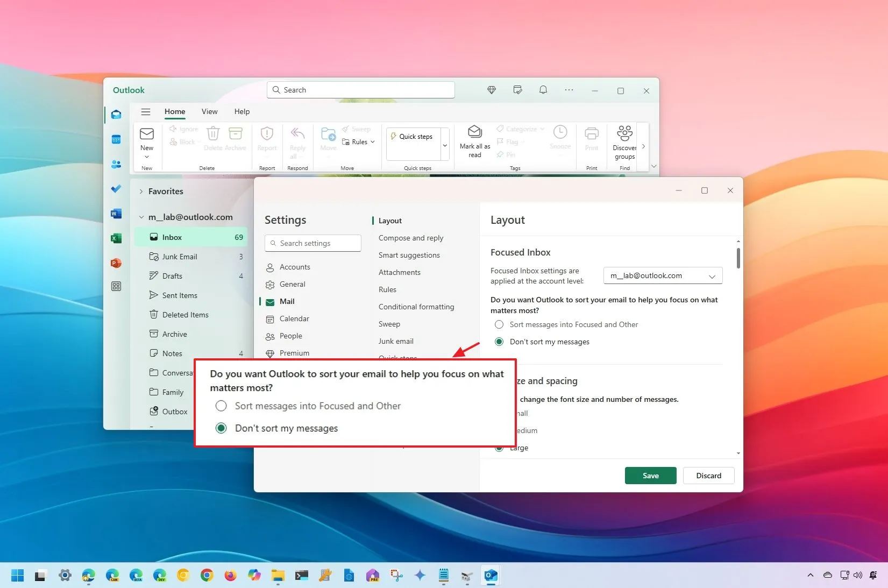The height and width of the screenshot is (588, 888).
Task: Open Junk email settings page
Action: click(396, 341)
